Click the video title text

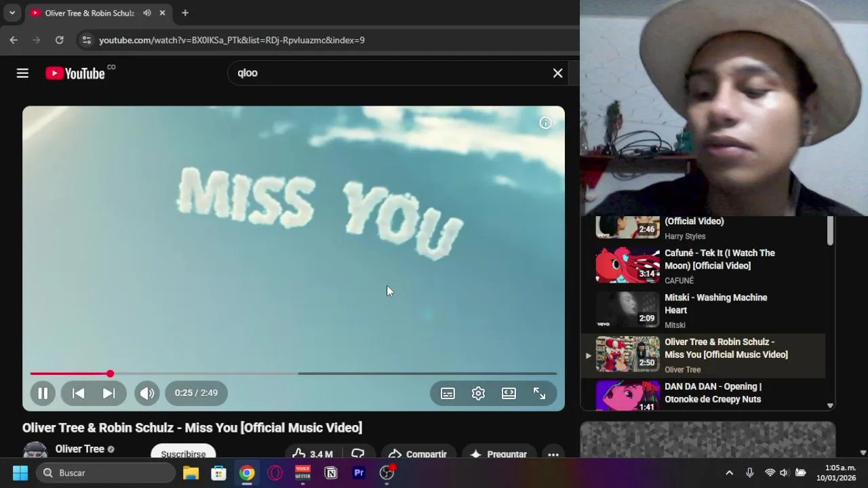192,428
